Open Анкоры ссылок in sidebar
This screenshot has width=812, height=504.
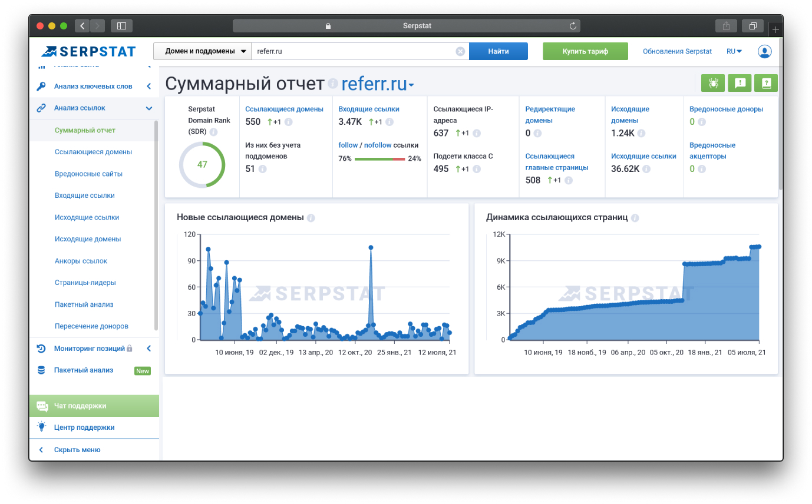[81, 261]
